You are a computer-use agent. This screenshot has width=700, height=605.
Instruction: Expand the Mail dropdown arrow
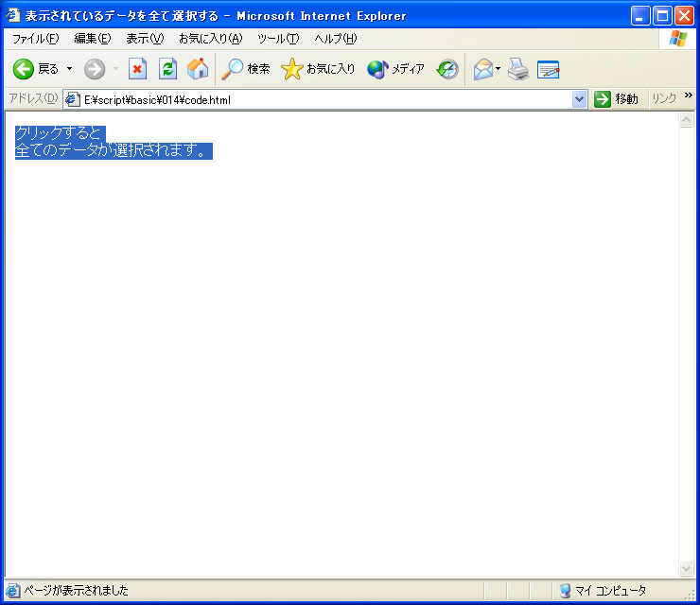pyautogui.click(x=499, y=69)
